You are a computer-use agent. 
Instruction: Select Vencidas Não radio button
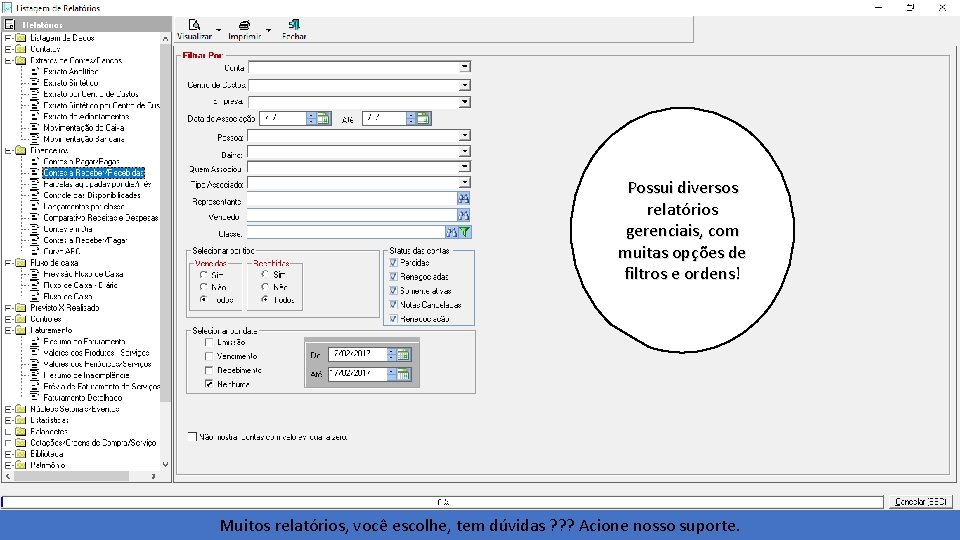pyautogui.click(x=203, y=287)
